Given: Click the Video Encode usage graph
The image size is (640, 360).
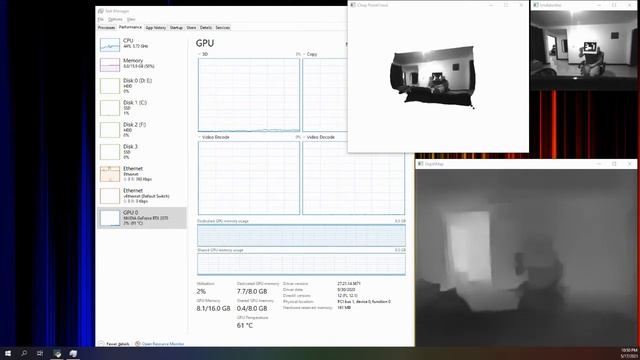Looking at the screenshot, I should point(249,178).
